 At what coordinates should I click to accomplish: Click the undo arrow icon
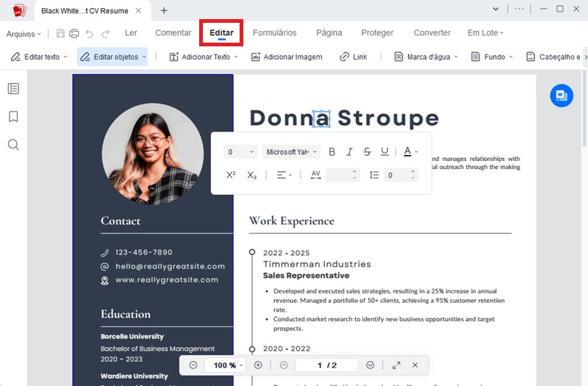89,34
